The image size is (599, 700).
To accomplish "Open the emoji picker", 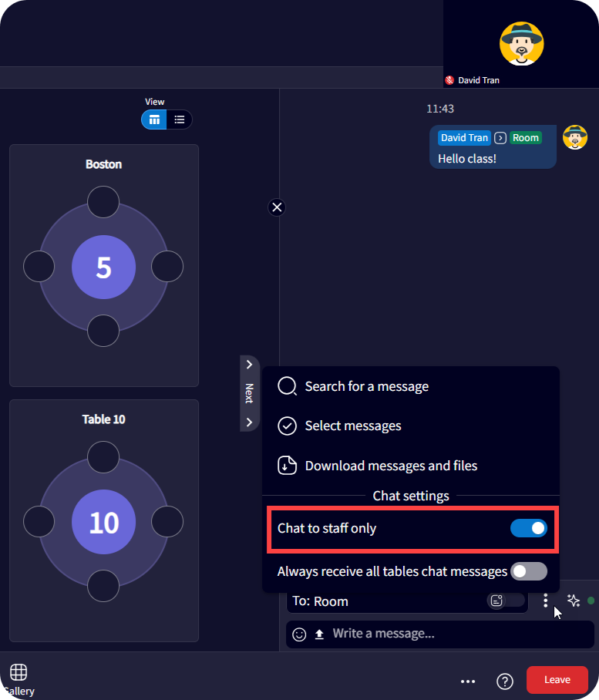I will point(299,634).
